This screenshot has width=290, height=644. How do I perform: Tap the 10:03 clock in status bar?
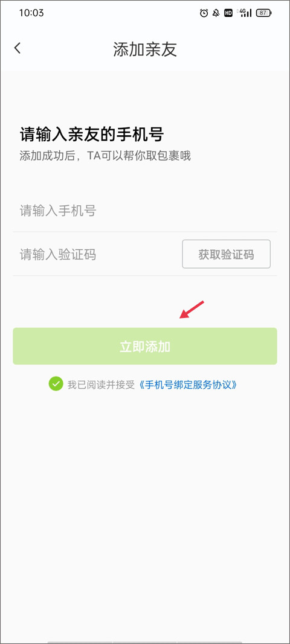31,13
